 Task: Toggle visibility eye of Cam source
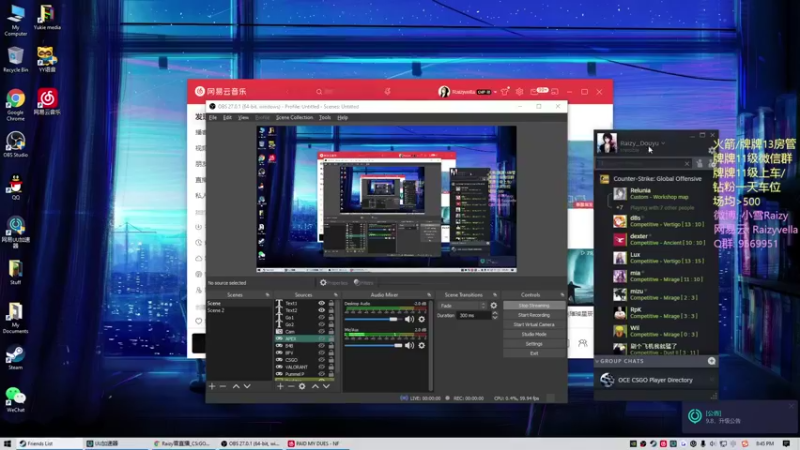pos(321,332)
